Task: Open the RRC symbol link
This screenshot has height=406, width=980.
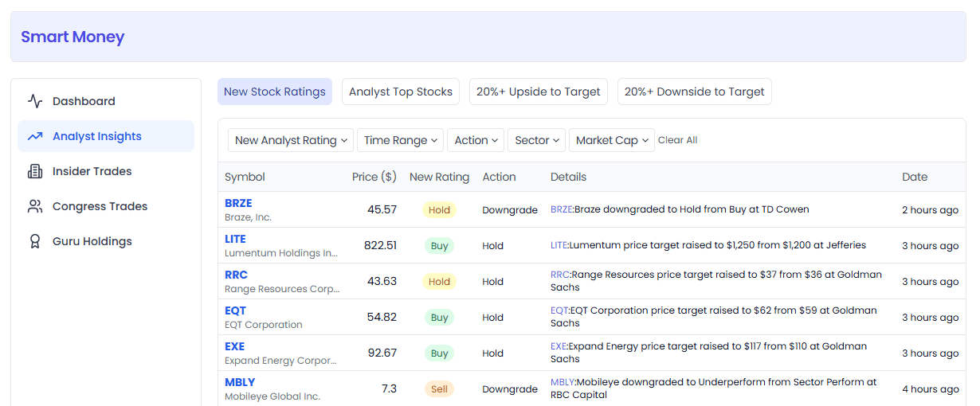Action: 236,275
